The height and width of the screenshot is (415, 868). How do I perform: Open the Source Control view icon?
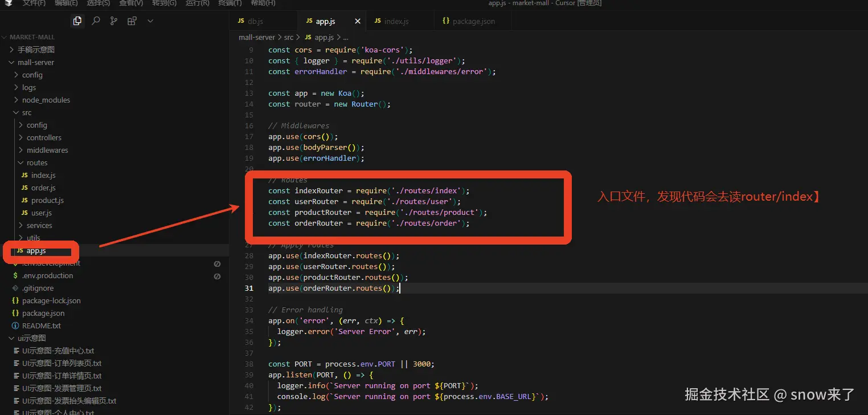tap(114, 21)
